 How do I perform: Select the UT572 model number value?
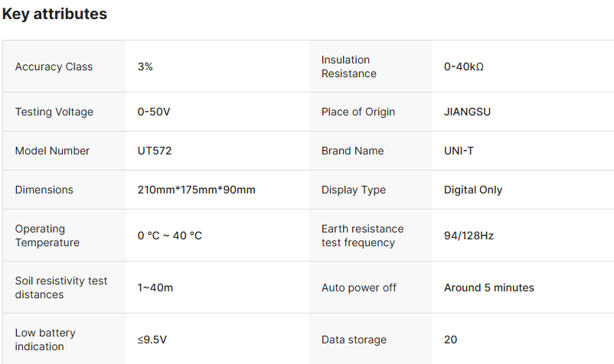(155, 151)
